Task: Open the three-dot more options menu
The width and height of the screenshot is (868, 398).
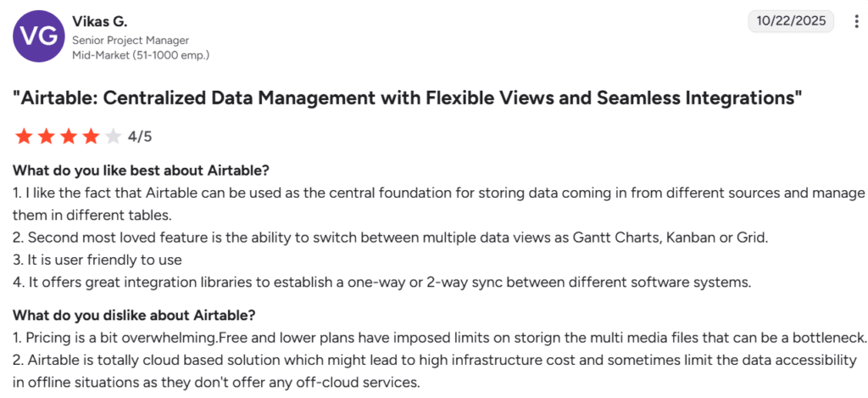Action: coord(857,21)
